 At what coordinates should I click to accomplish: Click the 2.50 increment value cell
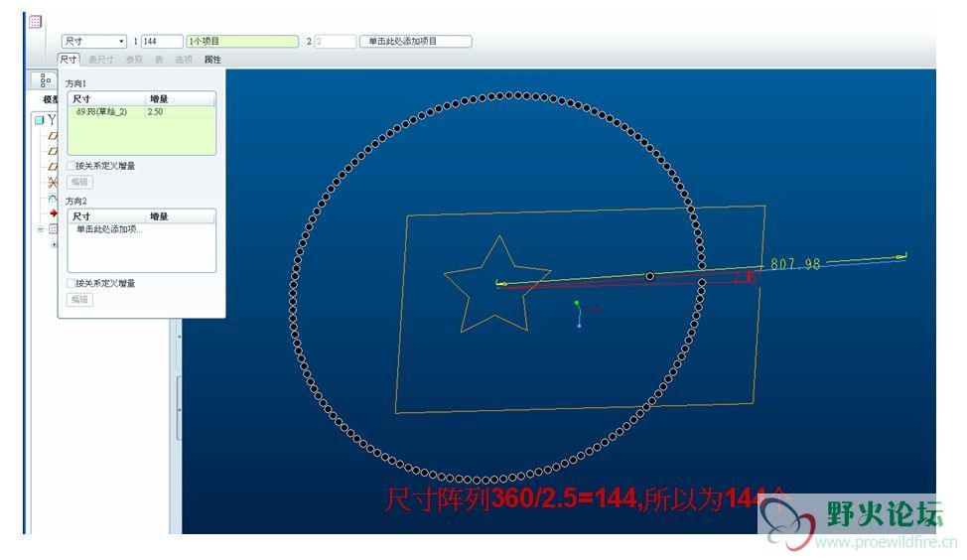(156, 111)
